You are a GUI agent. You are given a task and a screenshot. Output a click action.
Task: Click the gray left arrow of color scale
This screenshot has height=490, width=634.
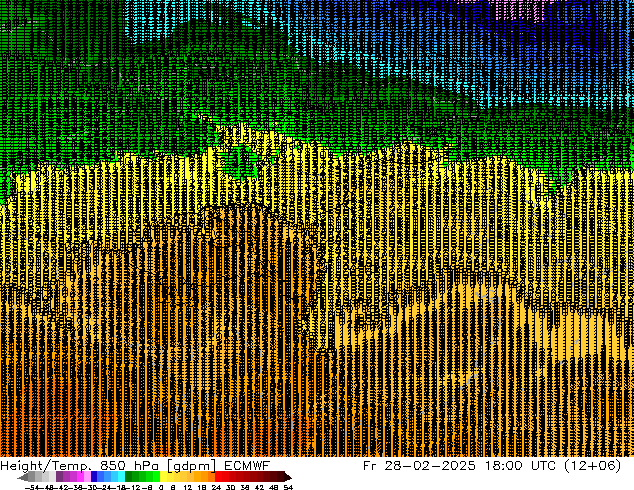(x=22, y=477)
